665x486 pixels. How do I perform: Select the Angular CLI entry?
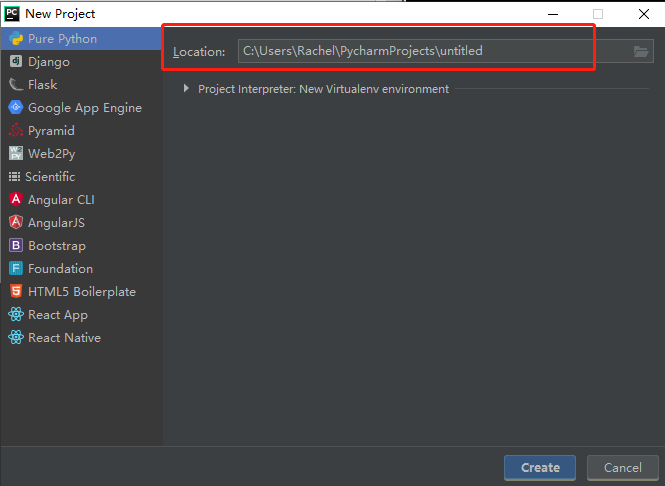coord(81,199)
